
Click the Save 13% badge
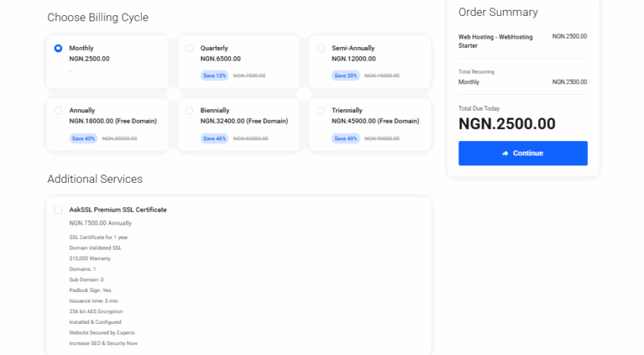(x=214, y=76)
